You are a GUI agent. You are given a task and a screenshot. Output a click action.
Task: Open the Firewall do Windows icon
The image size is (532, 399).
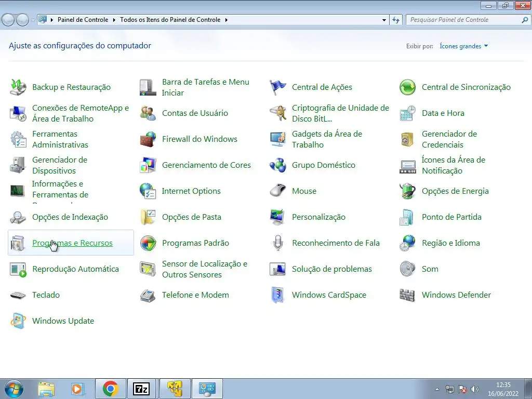148,139
